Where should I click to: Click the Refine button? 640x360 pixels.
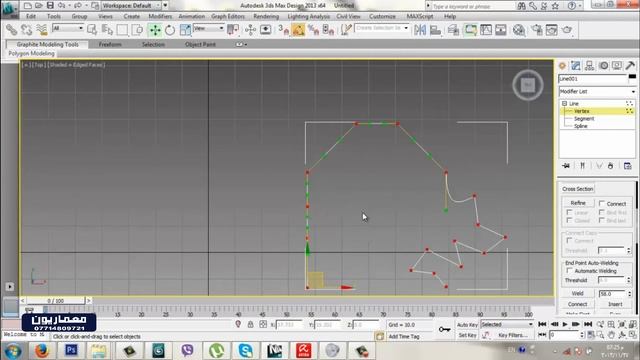pyautogui.click(x=578, y=203)
